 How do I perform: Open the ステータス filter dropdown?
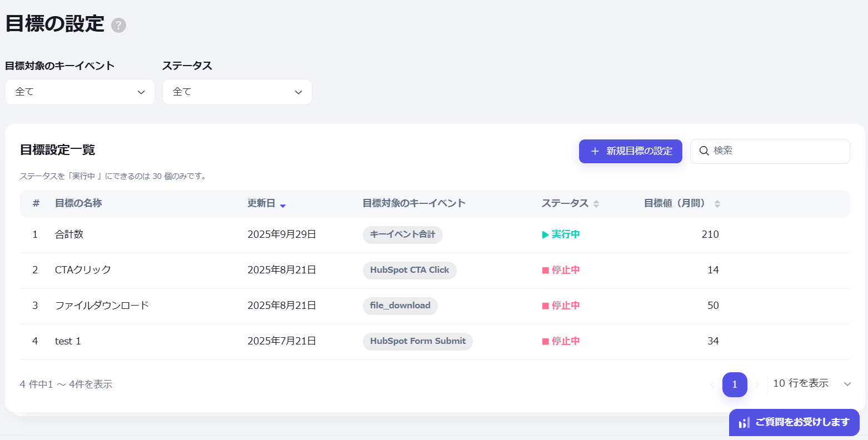pyautogui.click(x=237, y=92)
